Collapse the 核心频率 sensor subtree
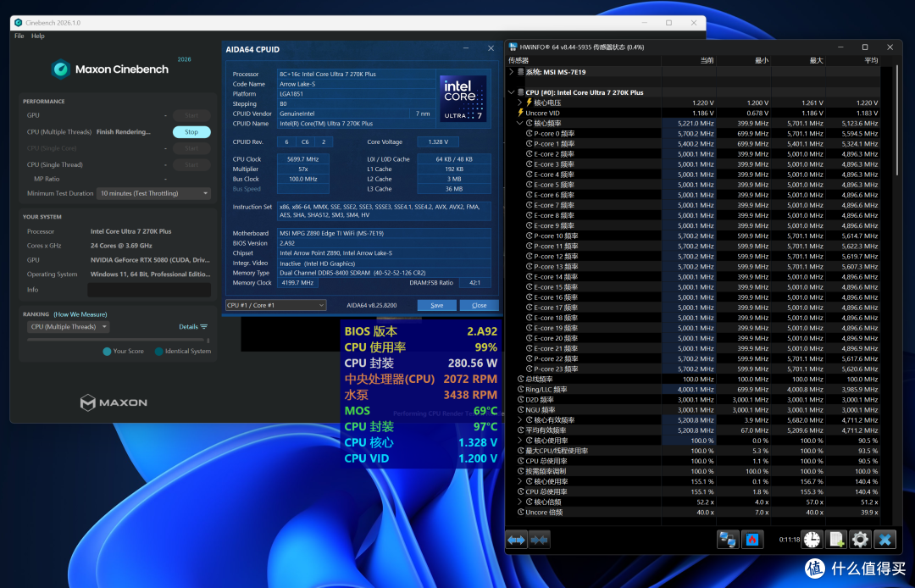Screen dimensions: 915x588 [x=520, y=123]
